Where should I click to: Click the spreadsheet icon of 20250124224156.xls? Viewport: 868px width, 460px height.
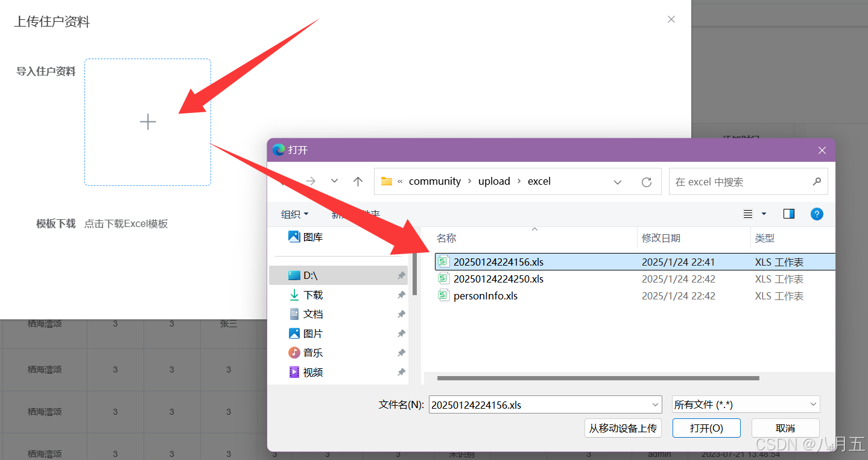tap(444, 261)
